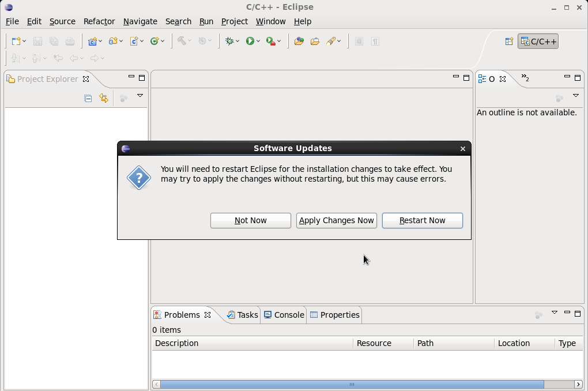
Task: Toggle Link with Editor in Project Explorer
Action: pyautogui.click(x=104, y=98)
